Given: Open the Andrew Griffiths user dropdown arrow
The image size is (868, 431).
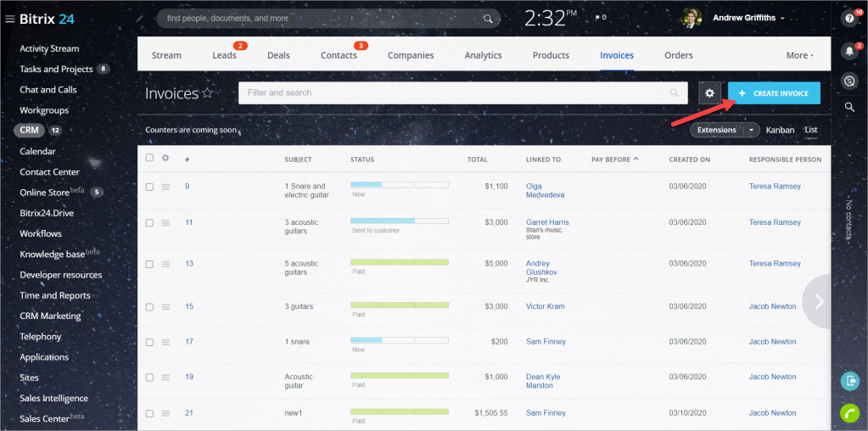Looking at the screenshot, I should coord(782,19).
